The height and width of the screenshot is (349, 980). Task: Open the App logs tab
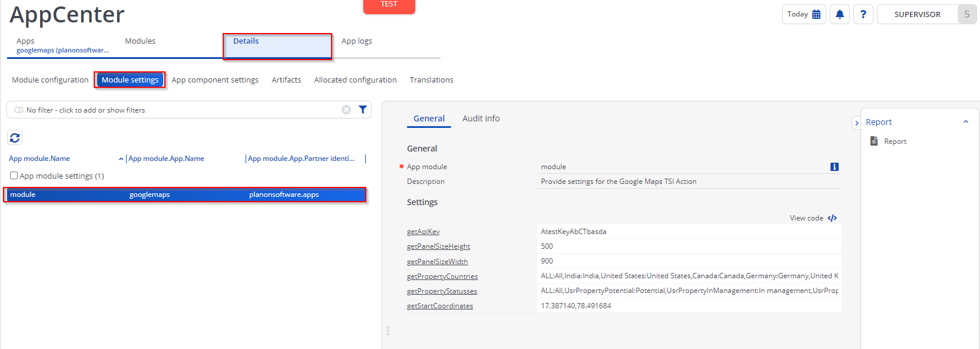[357, 41]
